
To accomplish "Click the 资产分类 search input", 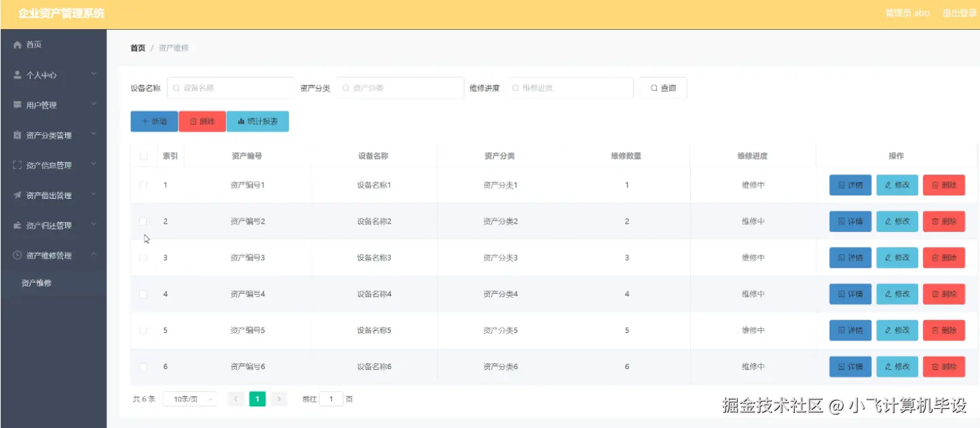I will (x=400, y=88).
